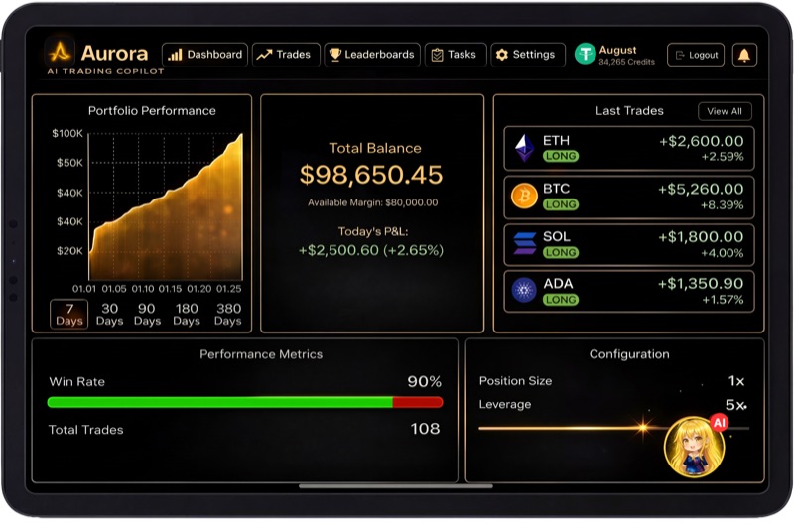The height and width of the screenshot is (532, 794).
Task: Click the Portfolio Performance heading
Action: click(152, 111)
